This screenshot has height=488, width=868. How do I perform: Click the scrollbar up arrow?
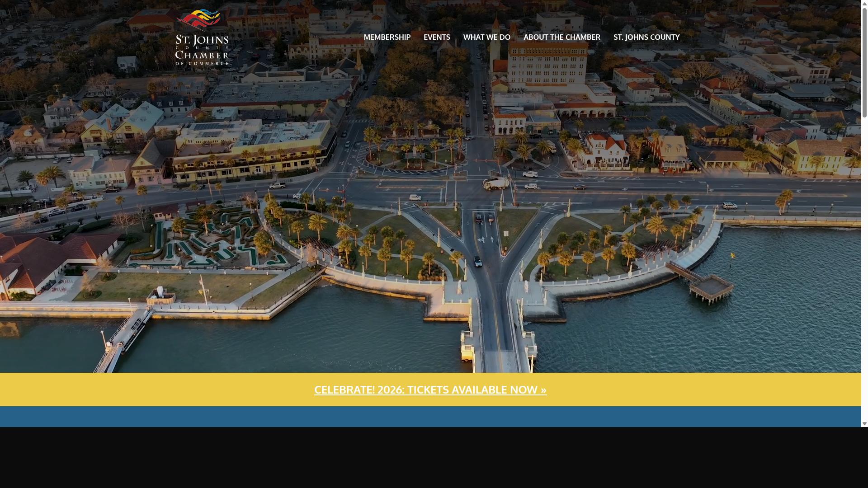[x=864, y=3]
